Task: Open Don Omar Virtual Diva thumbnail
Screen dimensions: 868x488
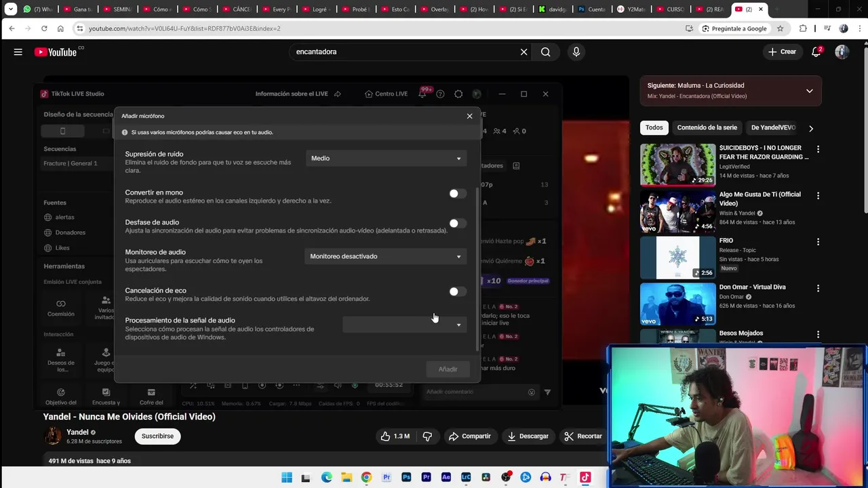Action: pyautogui.click(x=678, y=304)
